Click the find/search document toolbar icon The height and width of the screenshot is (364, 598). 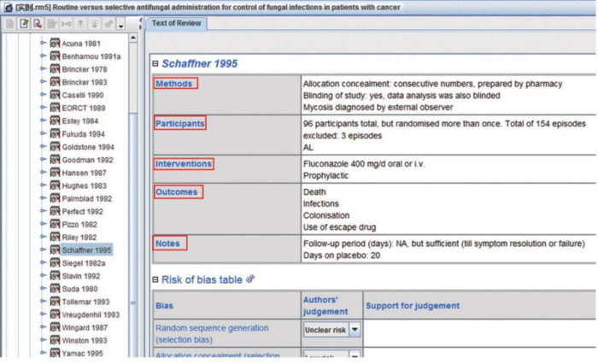38,24
